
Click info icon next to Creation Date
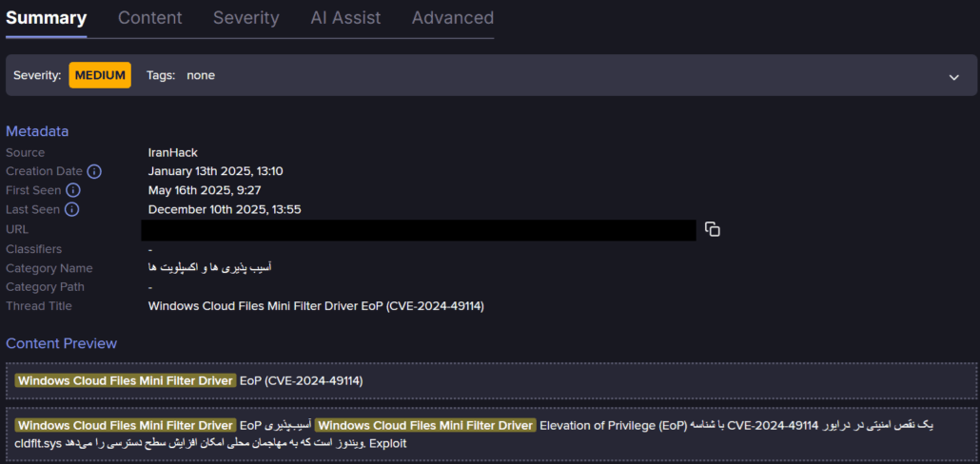click(94, 172)
